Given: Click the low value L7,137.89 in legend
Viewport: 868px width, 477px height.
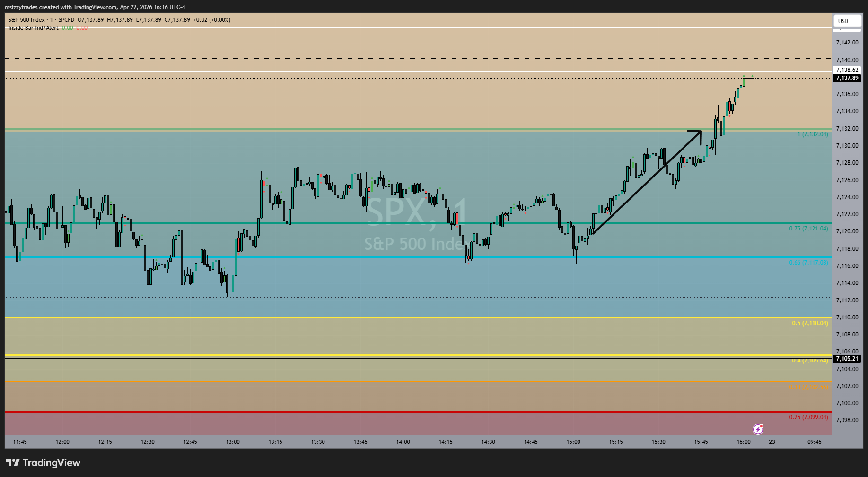Looking at the screenshot, I should coord(149,20).
